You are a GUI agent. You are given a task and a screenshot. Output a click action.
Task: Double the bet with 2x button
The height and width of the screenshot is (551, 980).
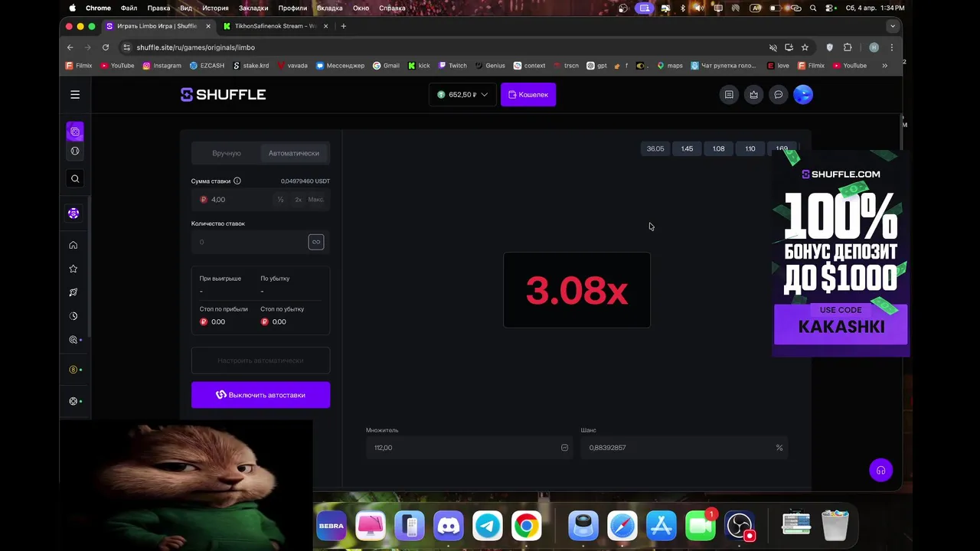(x=298, y=200)
